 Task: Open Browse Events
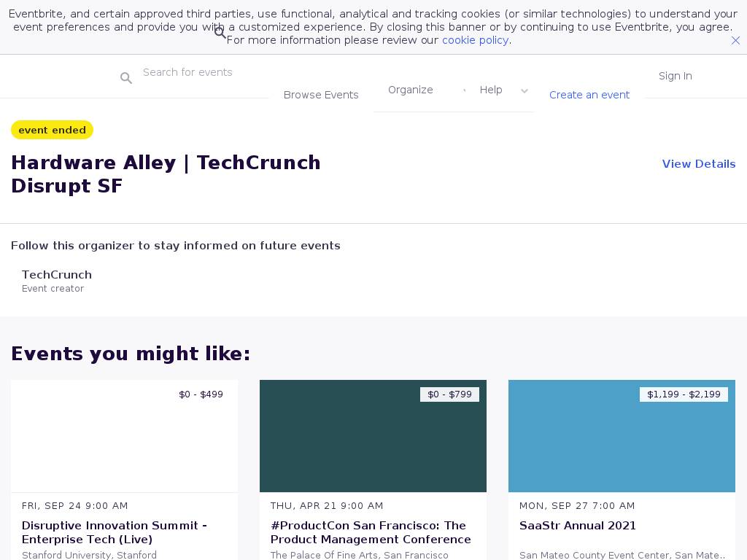[x=321, y=95]
